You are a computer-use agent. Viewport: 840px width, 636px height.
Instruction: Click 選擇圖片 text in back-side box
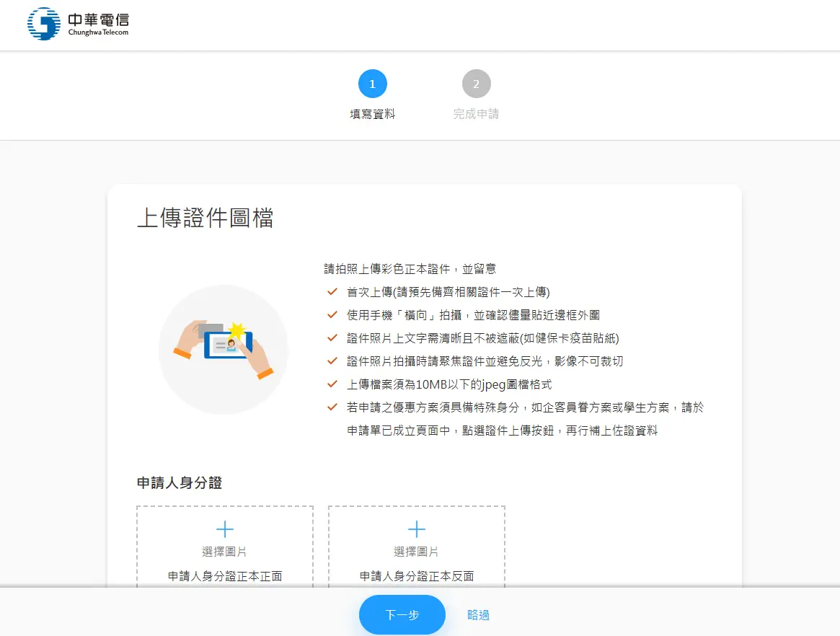(x=416, y=552)
